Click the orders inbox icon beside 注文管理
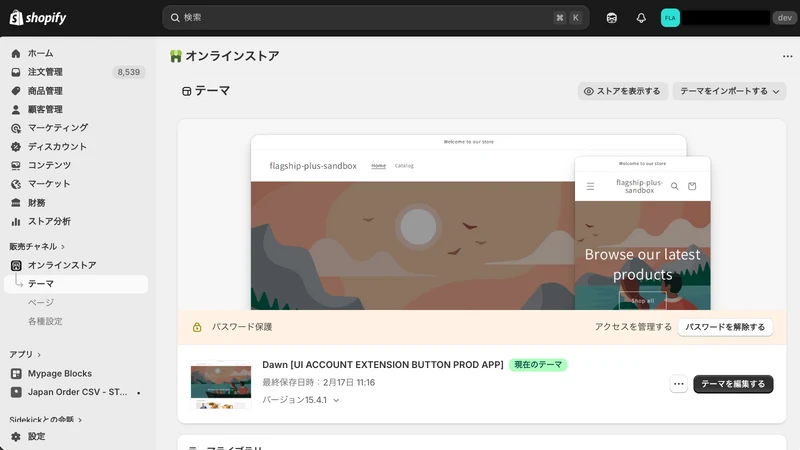The width and height of the screenshot is (800, 450). [16, 72]
